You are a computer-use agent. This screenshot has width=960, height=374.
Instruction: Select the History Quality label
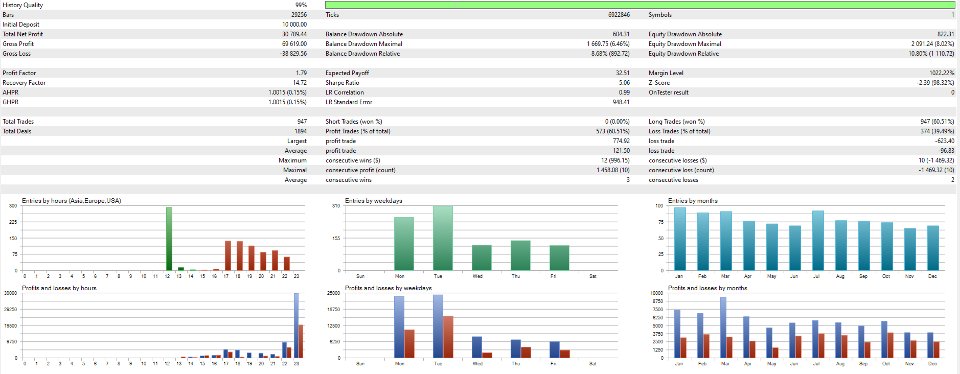point(23,5)
